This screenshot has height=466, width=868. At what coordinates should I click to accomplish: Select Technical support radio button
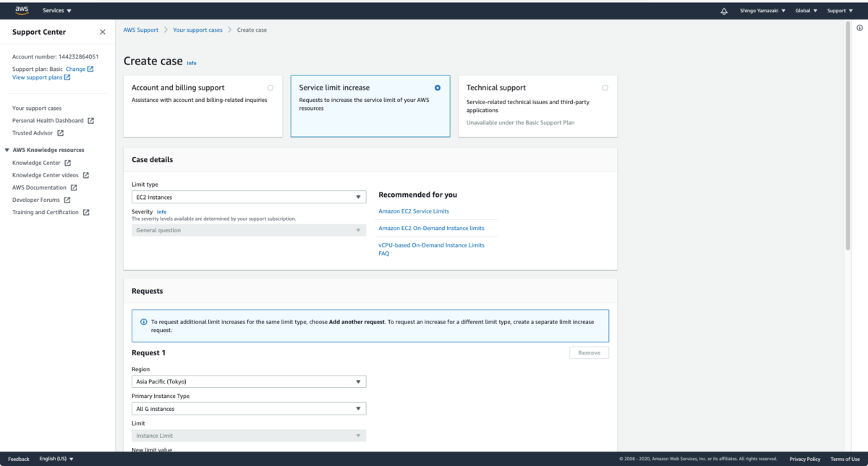(605, 88)
